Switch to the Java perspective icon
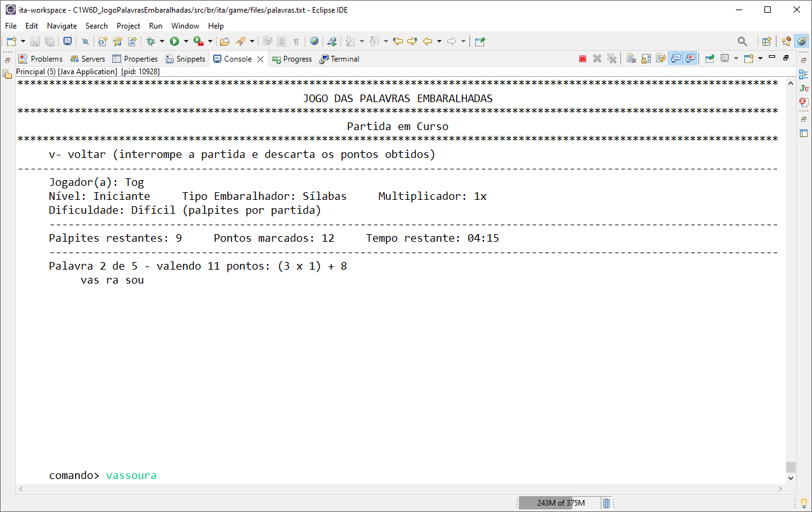Image resolution: width=812 pixels, height=512 pixels. click(x=802, y=41)
